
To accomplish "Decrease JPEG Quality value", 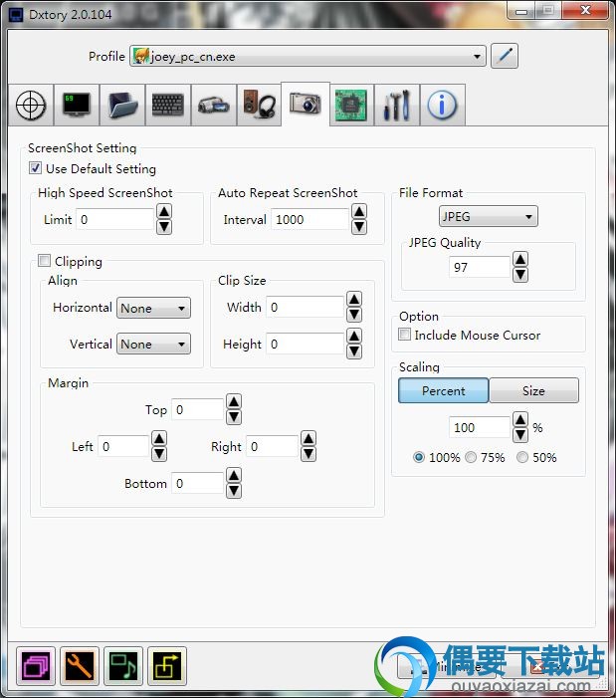I will 520,275.
